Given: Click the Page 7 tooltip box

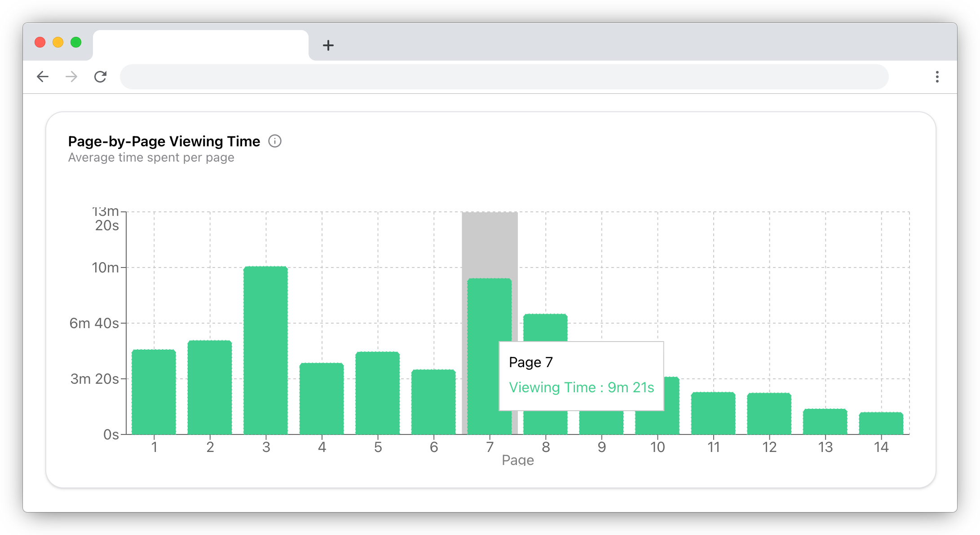Looking at the screenshot, I should click(x=581, y=376).
